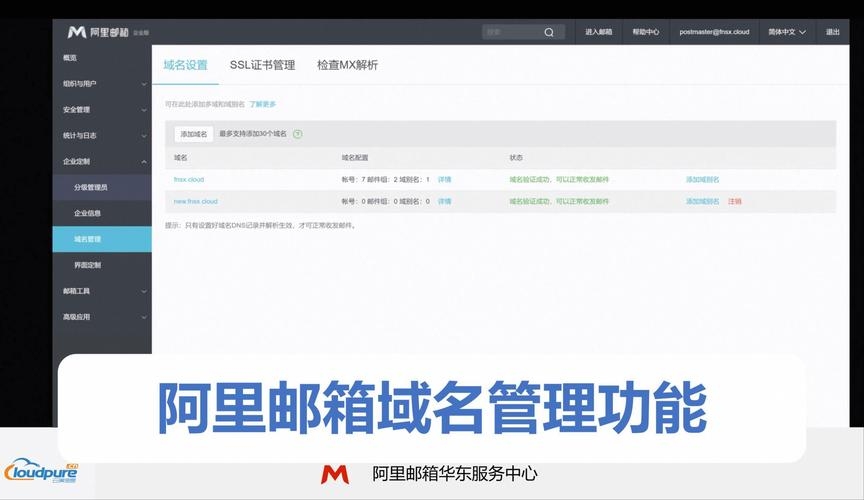Image resolution: width=864 pixels, height=500 pixels.
Task: Expand the 统计与日志 sidebar section
Action: pyautogui.click(x=102, y=136)
